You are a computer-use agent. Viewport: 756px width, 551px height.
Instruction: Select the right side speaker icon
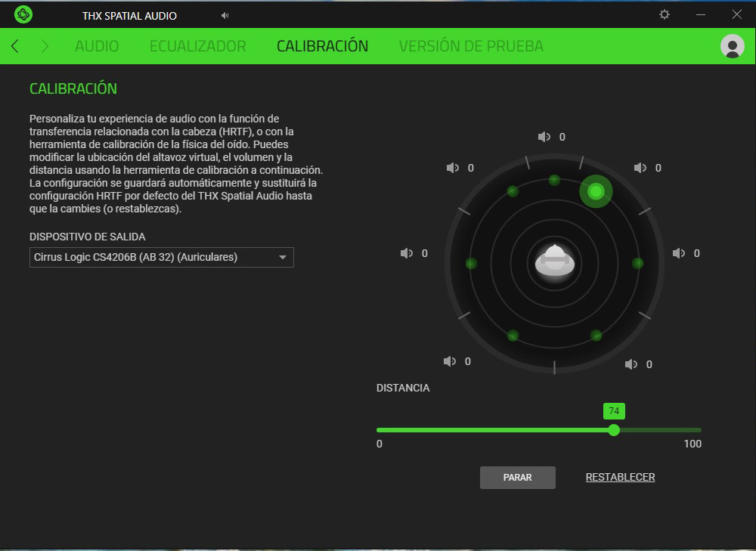coord(678,252)
